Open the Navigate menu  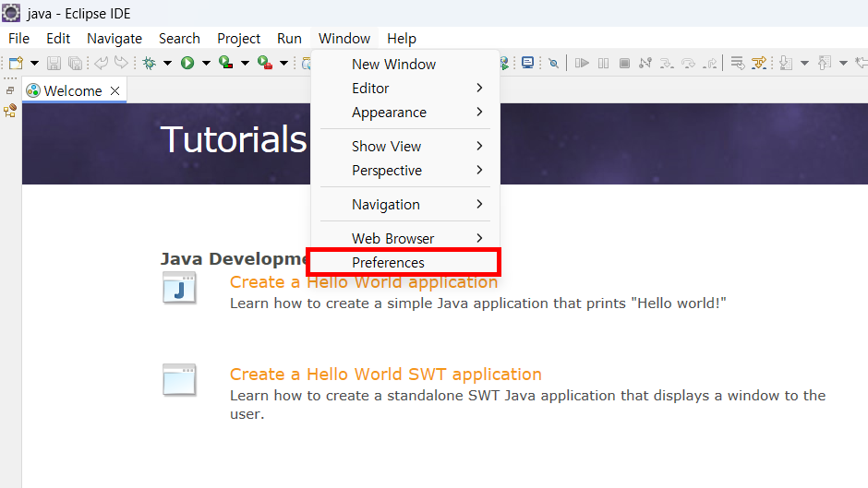[115, 39]
